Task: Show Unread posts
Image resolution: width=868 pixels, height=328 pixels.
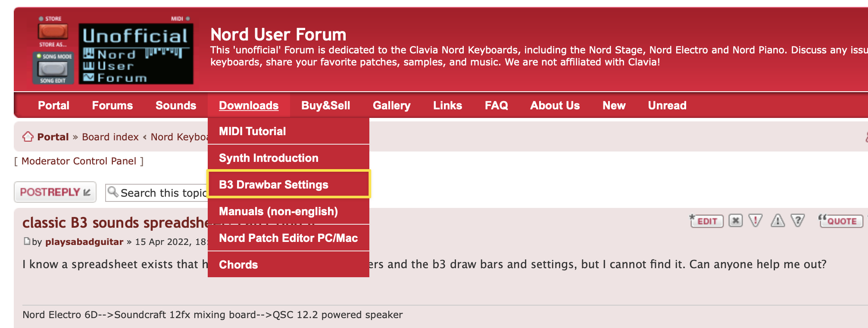Action: tap(667, 105)
